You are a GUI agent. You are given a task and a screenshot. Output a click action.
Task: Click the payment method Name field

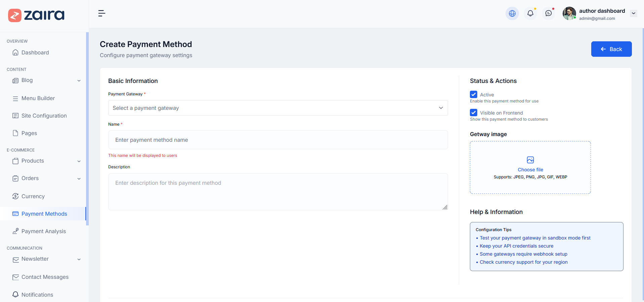(278, 140)
